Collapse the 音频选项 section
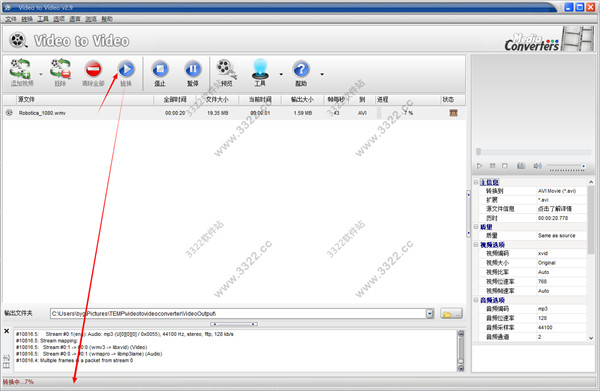Screen dimensions: 600x391 pyautogui.click(x=476, y=300)
